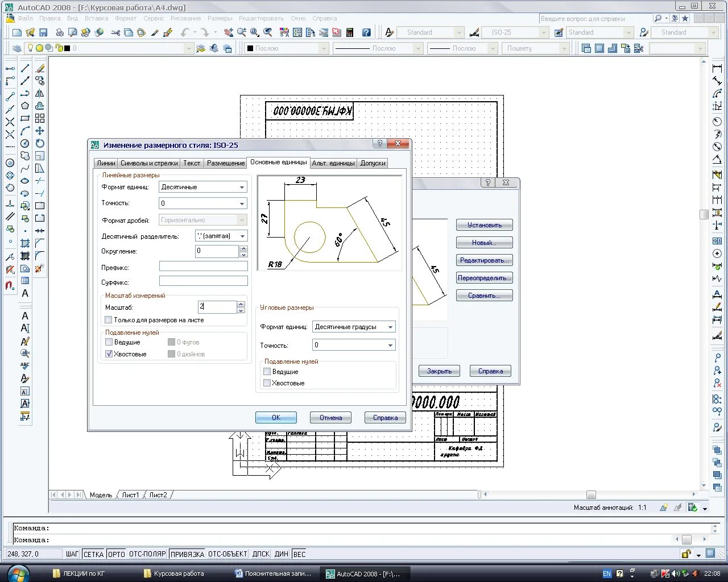This screenshot has height=582, width=728.
Task: Switch to the 'Допуски' tab
Action: (373, 163)
